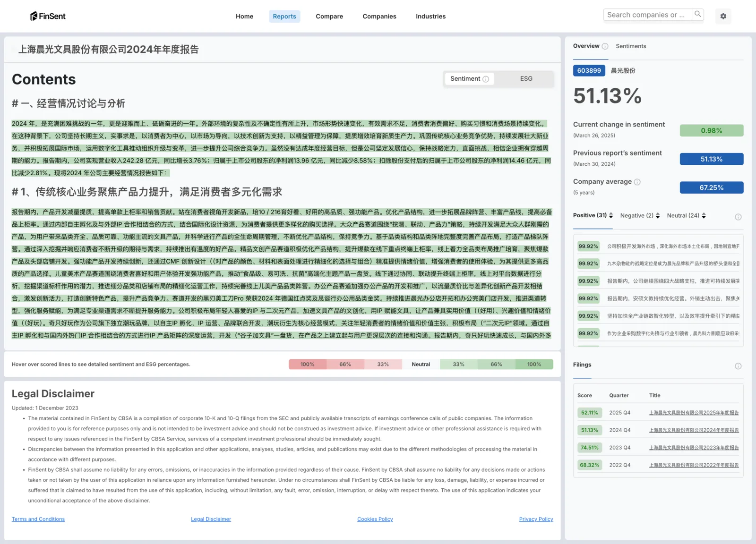Click info icon next to Company average
756x544 pixels.
point(637,182)
